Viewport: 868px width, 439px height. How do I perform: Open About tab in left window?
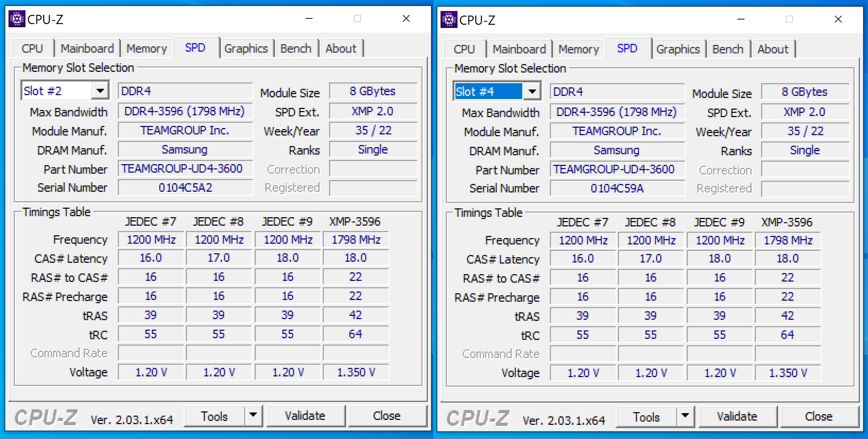tap(341, 48)
